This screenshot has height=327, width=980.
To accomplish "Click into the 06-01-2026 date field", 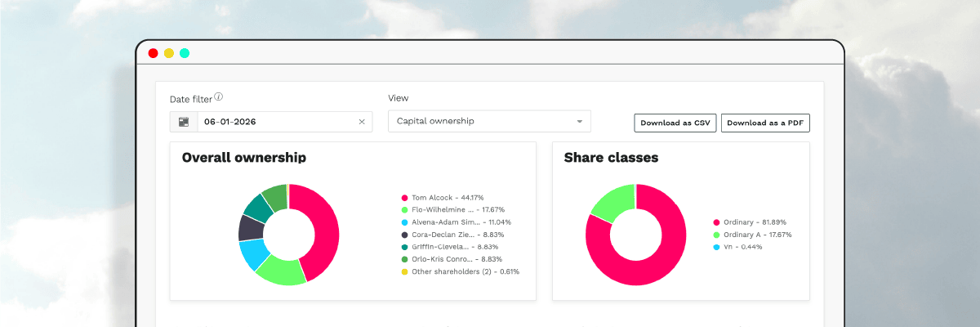I will coord(269,122).
